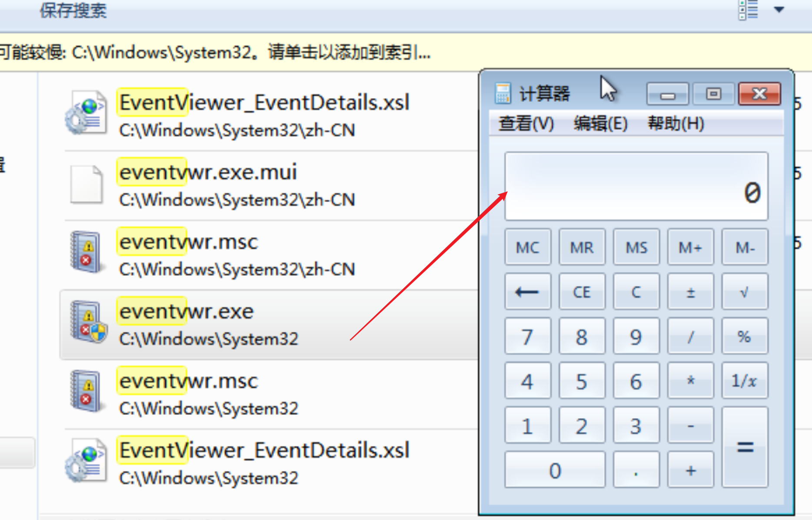812x520 pixels.
Task: Click the C clear button
Action: point(636,291)
